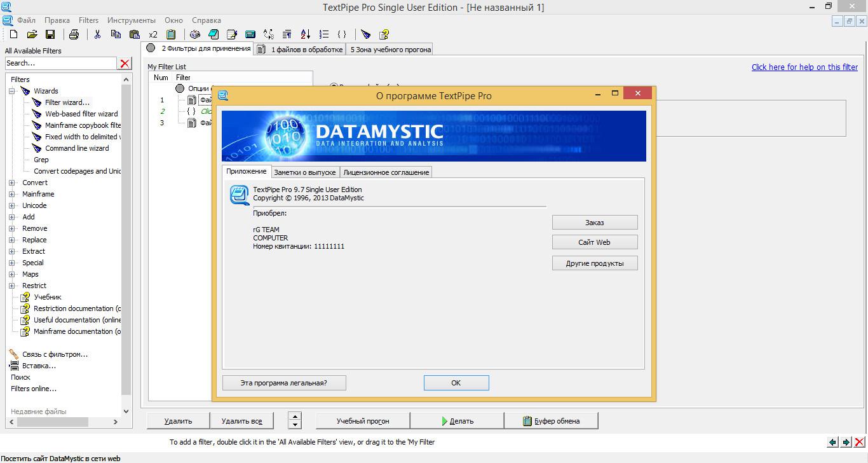Open the Файл menu

(26, 20)
